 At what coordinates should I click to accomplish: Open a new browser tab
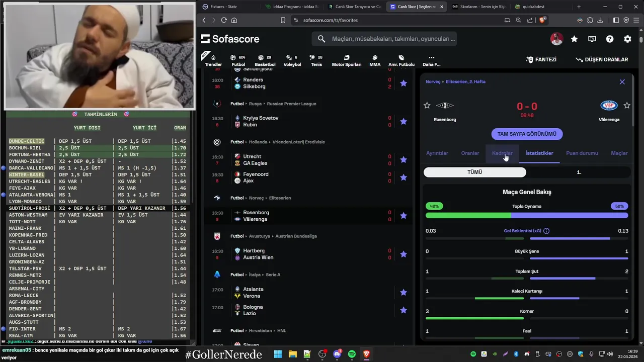tap(579, 7)
